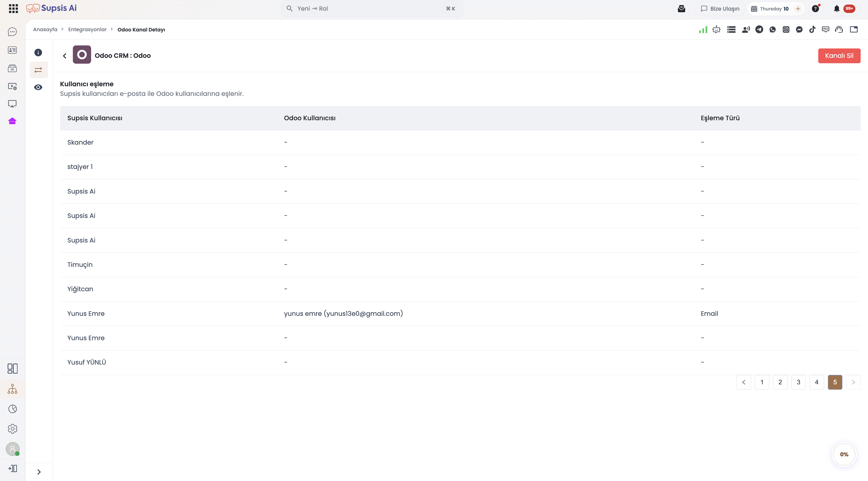The height and width of the screenshot is (481, 868).
Task: Open the help question mark icon
Action: [x=815, y=9]
